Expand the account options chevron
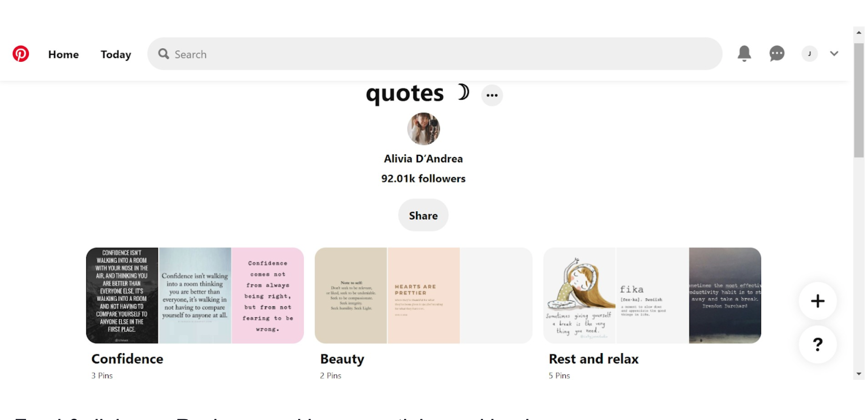868x420 pixels. point(834,54)
